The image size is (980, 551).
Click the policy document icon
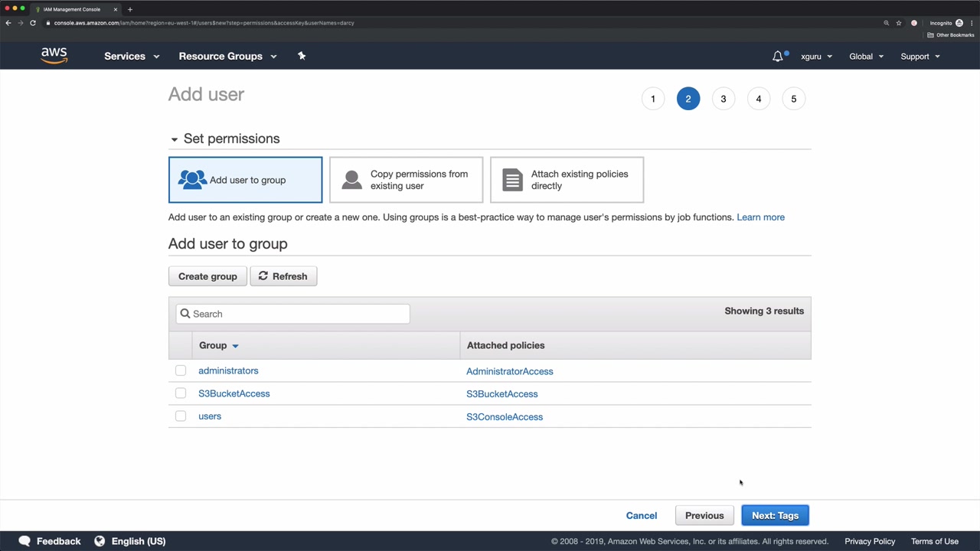[512, 180]
